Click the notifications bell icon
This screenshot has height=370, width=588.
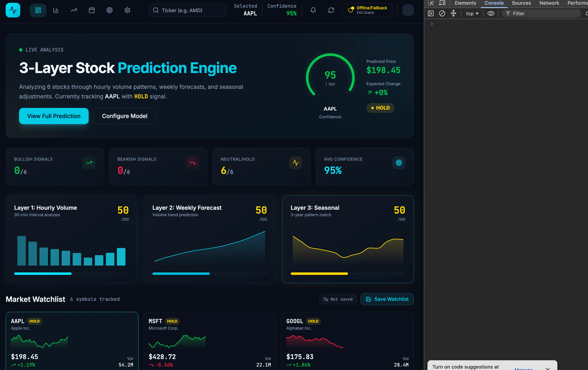tap(313, 10)
